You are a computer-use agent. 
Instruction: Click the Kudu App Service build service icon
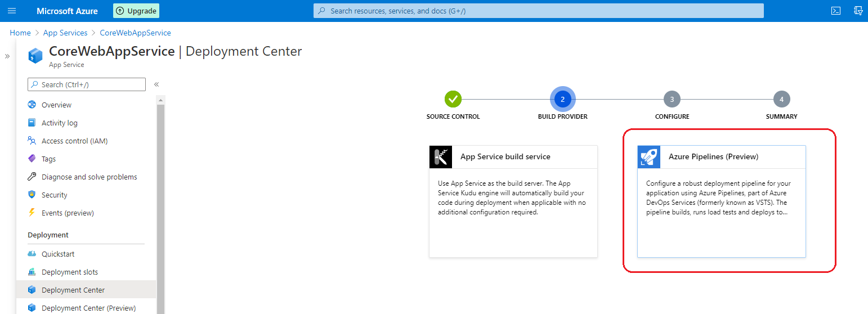pos(441,157)
